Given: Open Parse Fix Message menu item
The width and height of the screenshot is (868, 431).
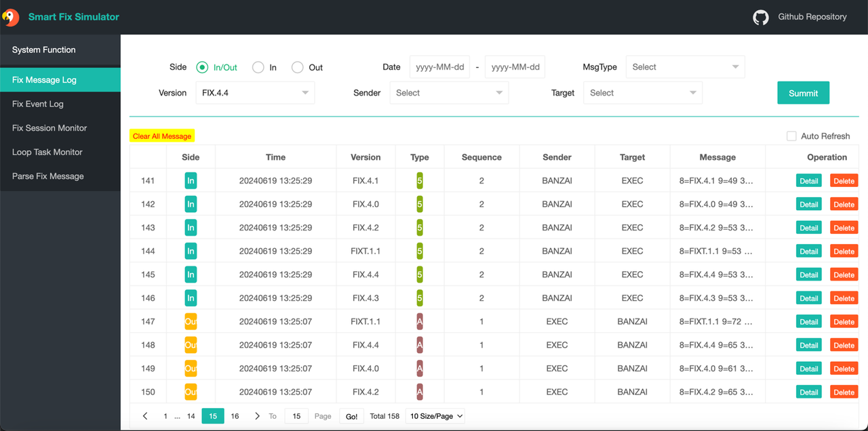Looking at the screenshot, I should click(x=60, y=176).
